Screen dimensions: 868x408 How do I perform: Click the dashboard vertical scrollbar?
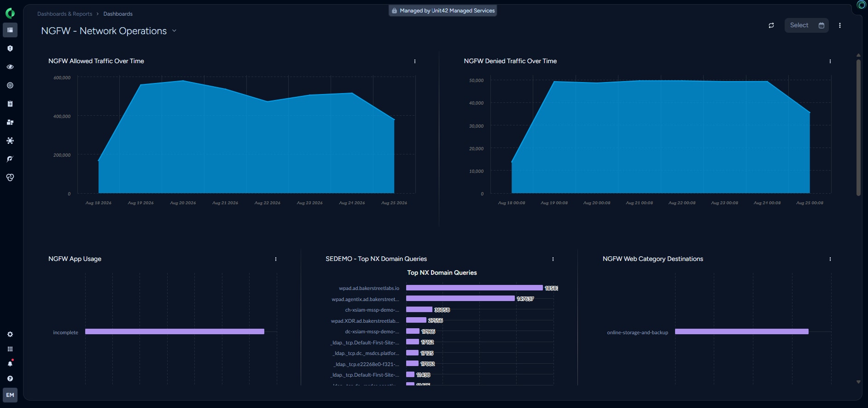[858, 128]
